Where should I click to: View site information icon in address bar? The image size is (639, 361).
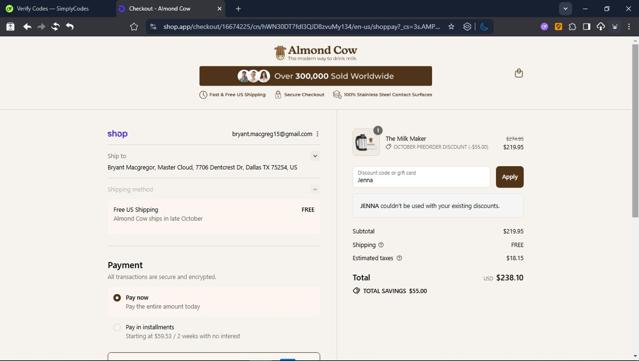(153, 26)
